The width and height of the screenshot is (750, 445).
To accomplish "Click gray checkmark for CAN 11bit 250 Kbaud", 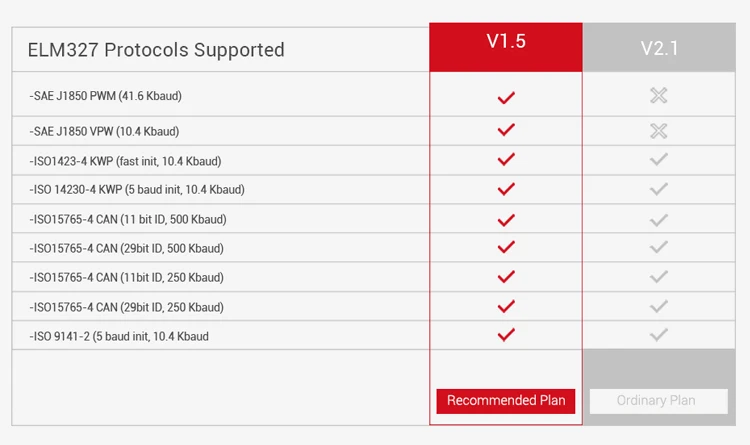I will (x=658, y=277).
